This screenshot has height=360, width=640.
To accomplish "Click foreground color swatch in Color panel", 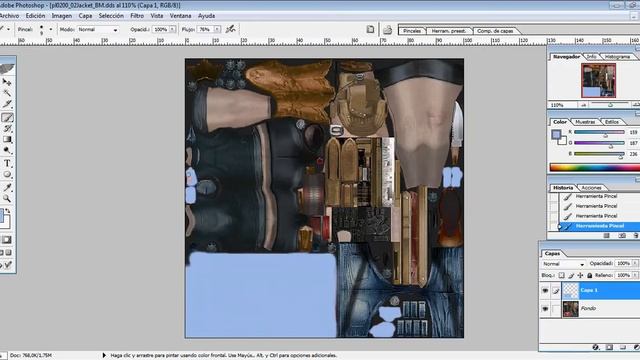I will coord(556,134).
